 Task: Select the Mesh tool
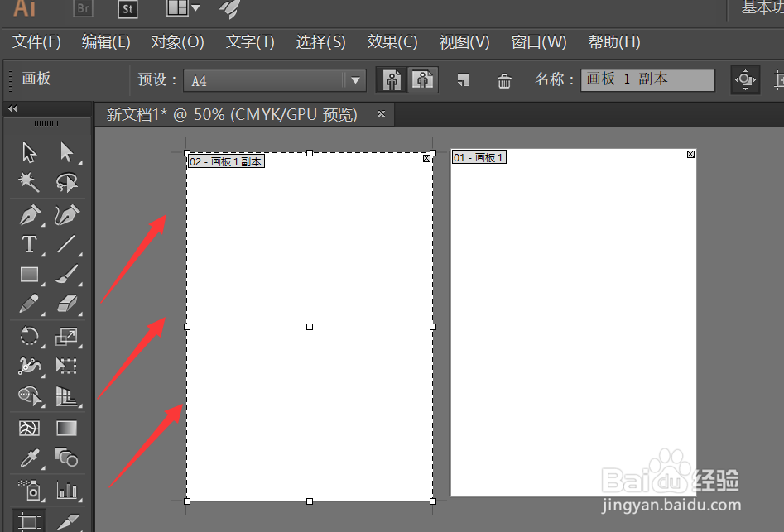point(29,428)
